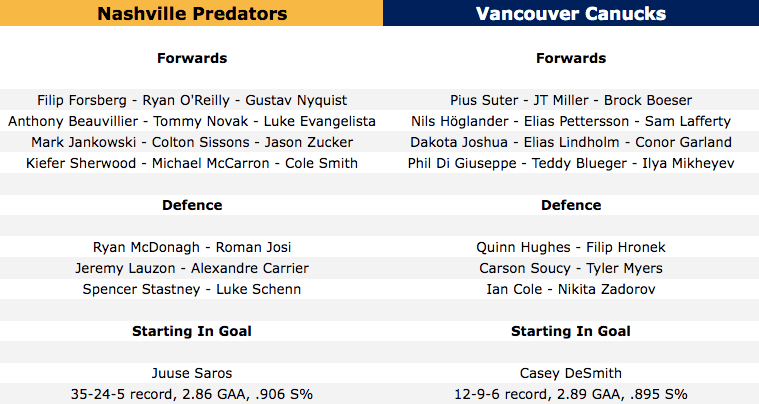
Task: Click the Höglander - Pettersson - Lafferty line
Action: (x=571, y=121)
